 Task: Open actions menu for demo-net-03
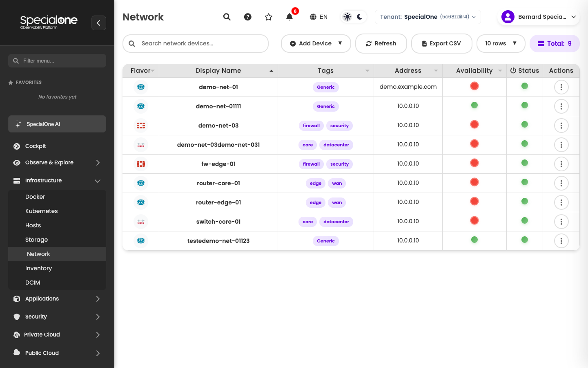pos(561,126)
